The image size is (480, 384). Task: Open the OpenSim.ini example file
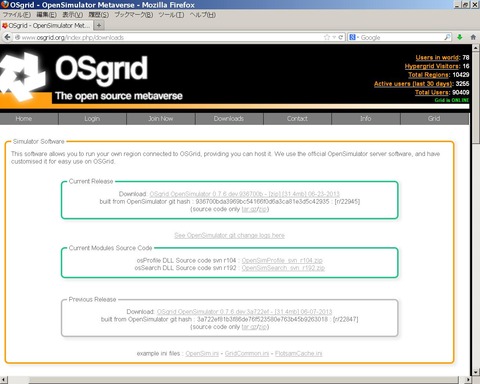(x=202, y=354)
